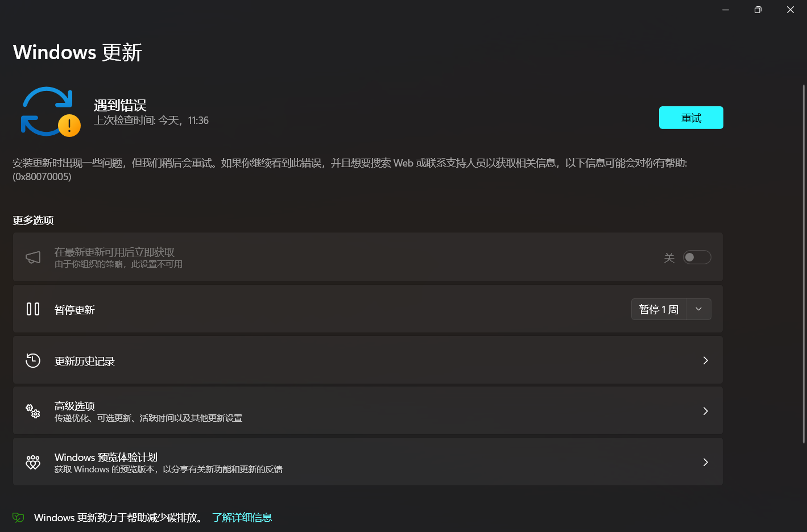Click 传递优化、可选更新 description under 高级选项
This screenshot has width=807, height=532.
click(148, 418)
